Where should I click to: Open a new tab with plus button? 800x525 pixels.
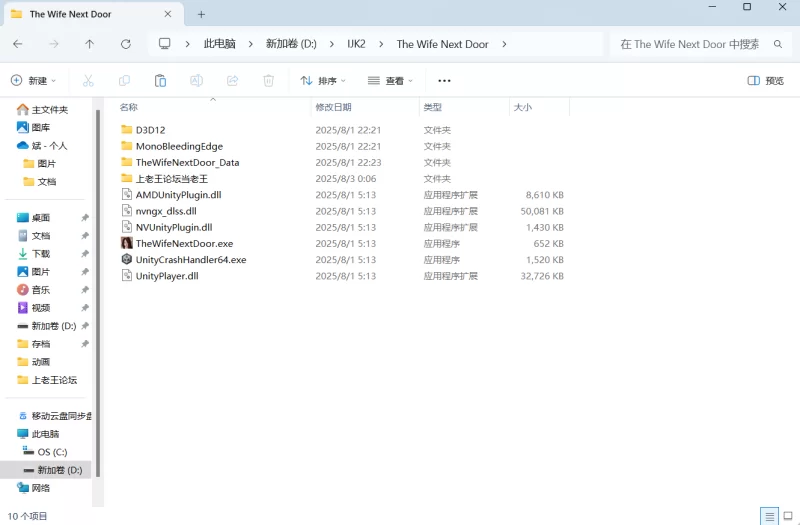pos(201,14)
